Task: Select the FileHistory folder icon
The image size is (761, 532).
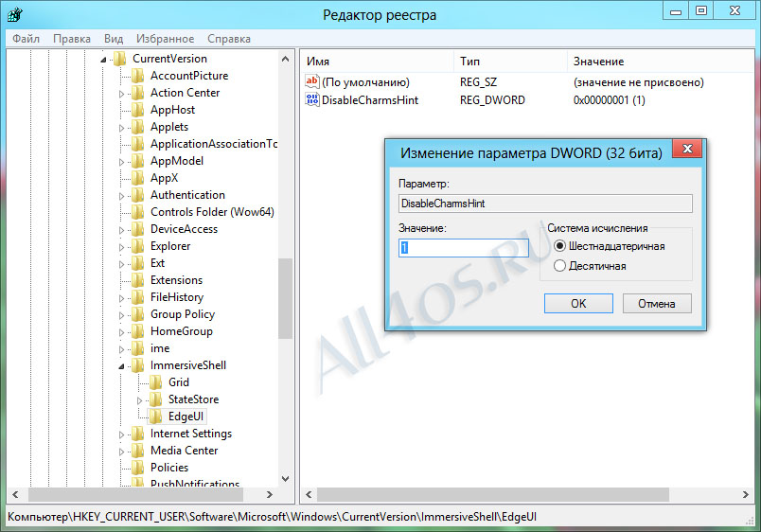Action: coord(138,297)
